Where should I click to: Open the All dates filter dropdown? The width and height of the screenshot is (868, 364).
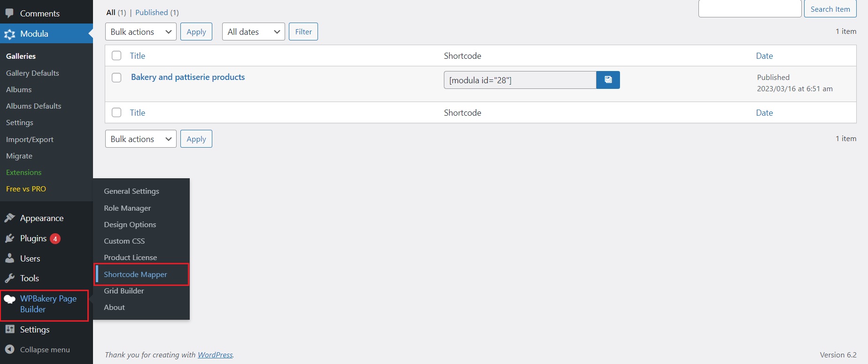point(253,32)
